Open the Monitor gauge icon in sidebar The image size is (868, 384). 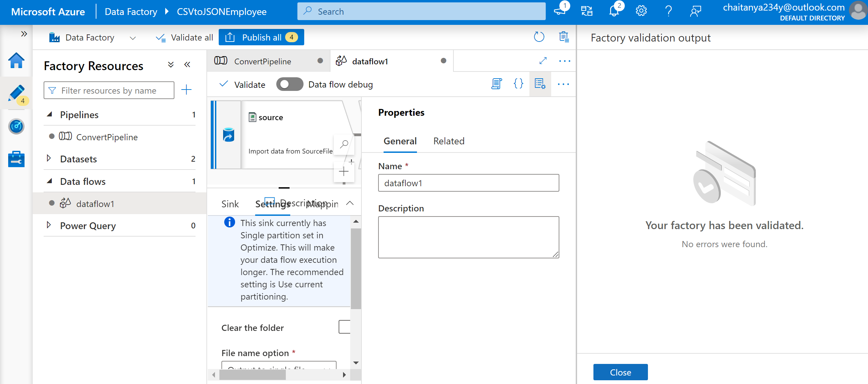coord(16,126)
